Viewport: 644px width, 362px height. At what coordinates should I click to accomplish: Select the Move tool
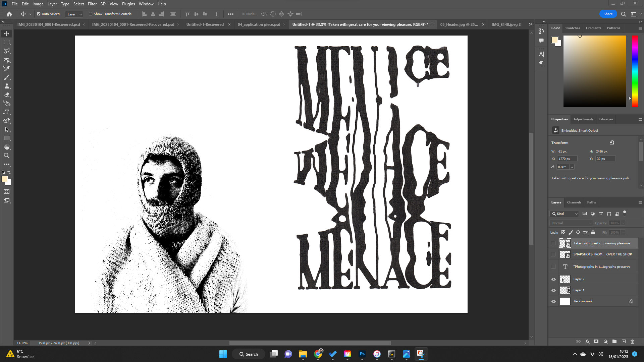(7, 33)
